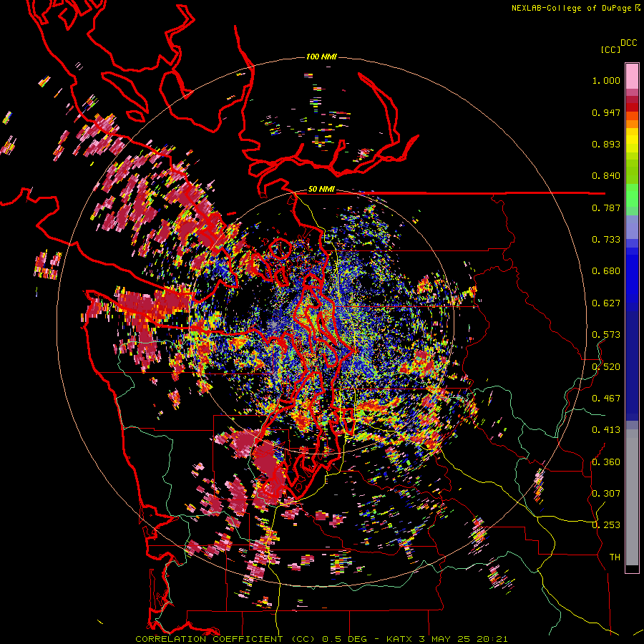Pick the light pink segment of color scale
This screenshot has height=644, width=644.
point(632,77)
